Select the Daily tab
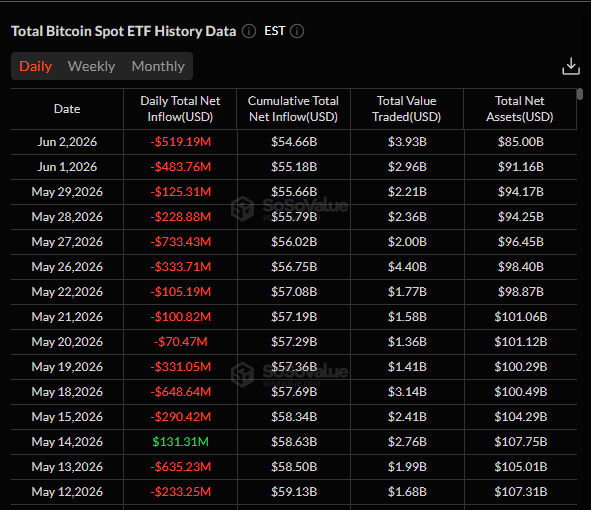Viewport: 591px width, 510px height. 35,66
